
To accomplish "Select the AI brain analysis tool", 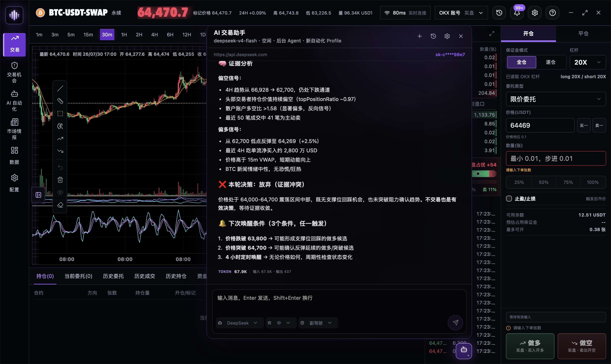I will [x=60, y=126].
